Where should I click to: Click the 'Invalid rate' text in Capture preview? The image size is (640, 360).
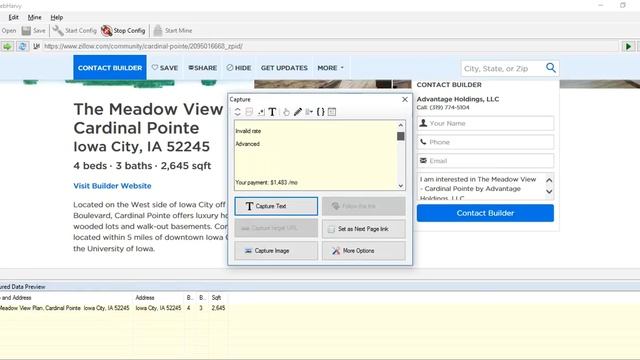248,131
